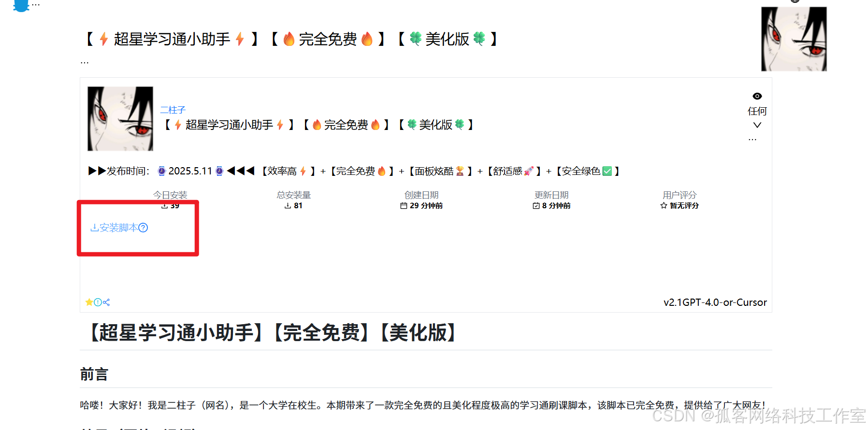The width and height of the screenshot is (868, 430).
Task: Click the 今日安装 label
Action: (x=170, y=195)
